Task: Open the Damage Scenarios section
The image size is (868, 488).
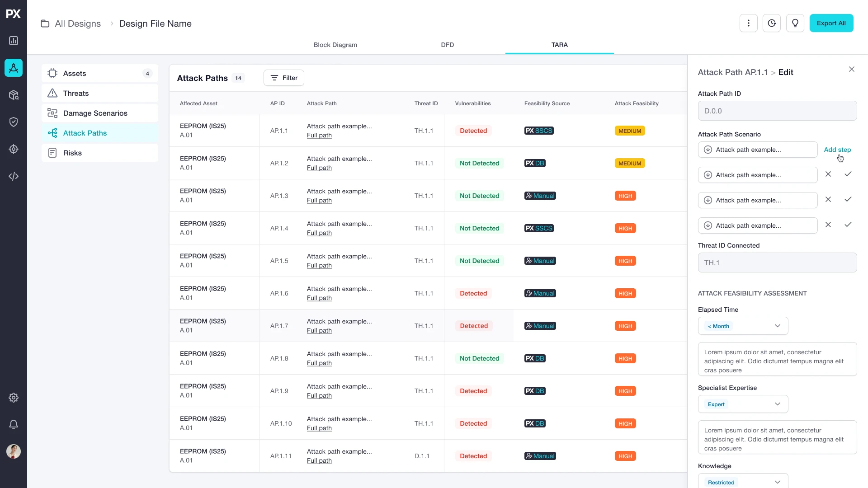Action: 100,113
